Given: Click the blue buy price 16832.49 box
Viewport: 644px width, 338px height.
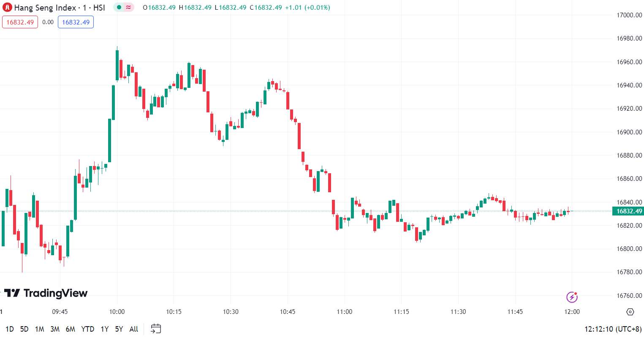Looking at the screenshot, I should click(x=76, y=22).
